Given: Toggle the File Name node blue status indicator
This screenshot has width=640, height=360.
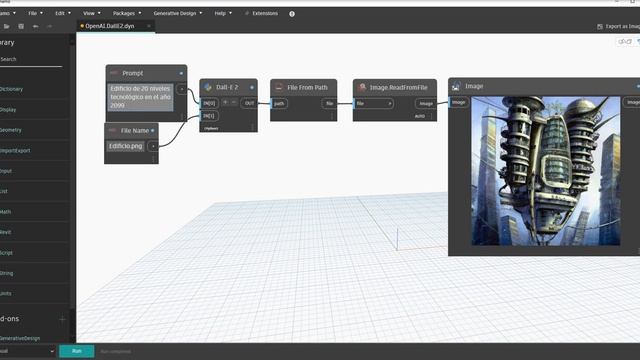Looking at the screenshot, I should click(153, 131).
